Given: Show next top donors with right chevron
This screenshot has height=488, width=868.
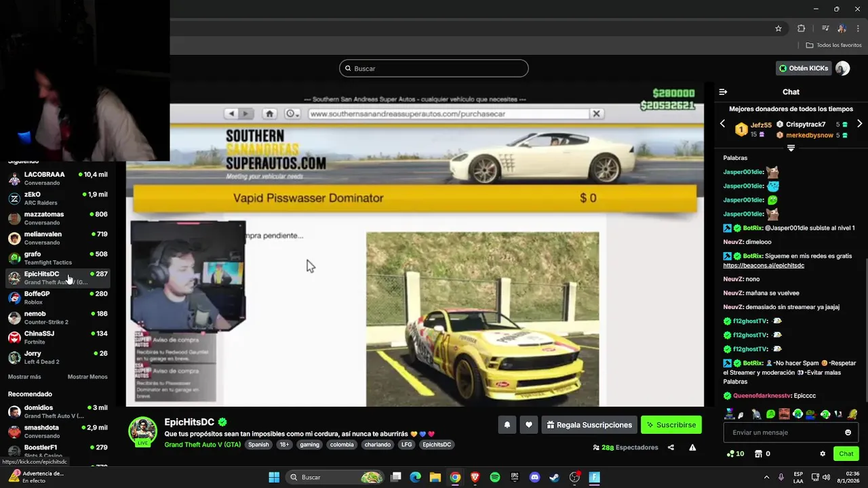Looking at the screenshot, I should (859, 124).
